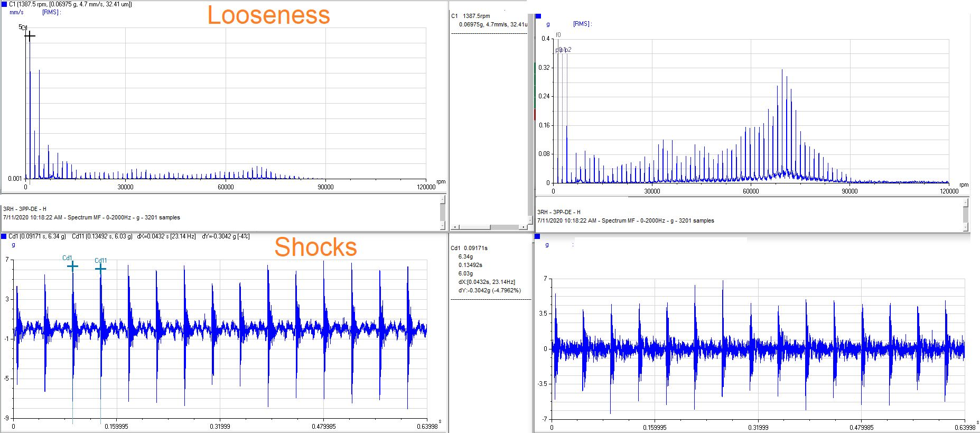Click the "Cd11 (0.13492 s, 6.03 g)" waveform header
The width and height of the screenshot is (980, 433).
coord(102,236)
